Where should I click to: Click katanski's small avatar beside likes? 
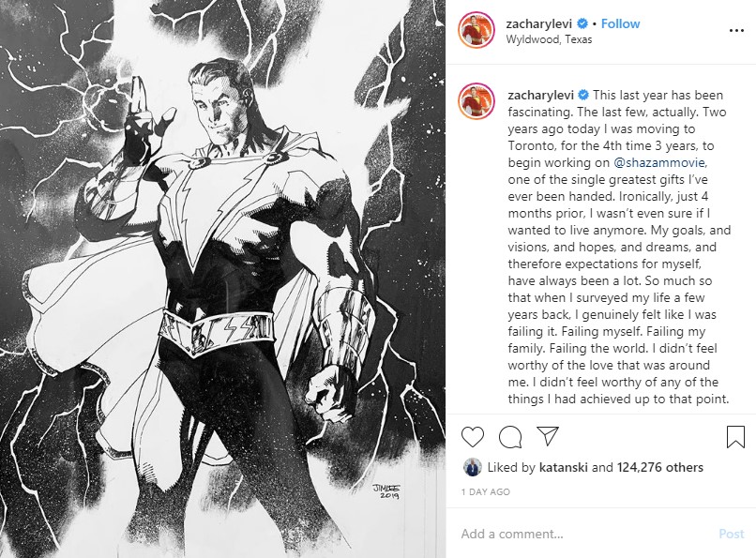[x=473, y=467]
